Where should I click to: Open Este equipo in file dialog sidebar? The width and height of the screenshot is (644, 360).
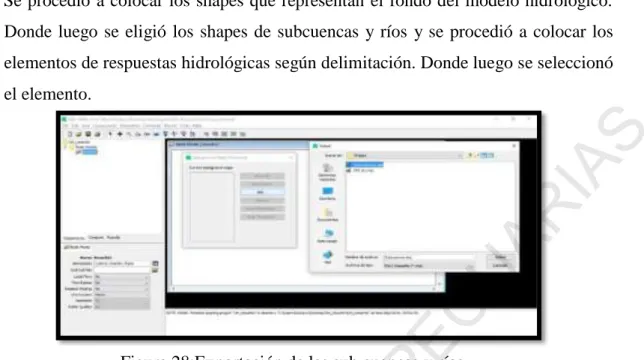pyautogui.click(x=327, y=236)
